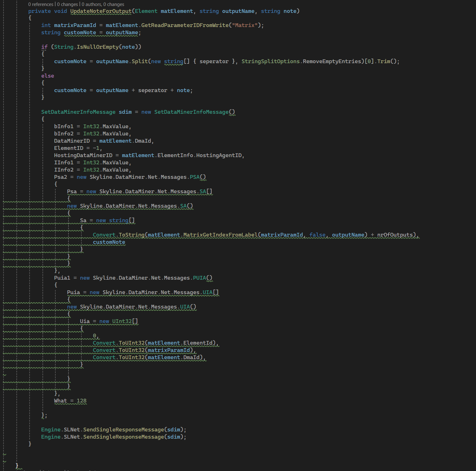Click the UpdateNoteForOutput method name
Viewport: 476px width, 471px height.
click(101, 11)
